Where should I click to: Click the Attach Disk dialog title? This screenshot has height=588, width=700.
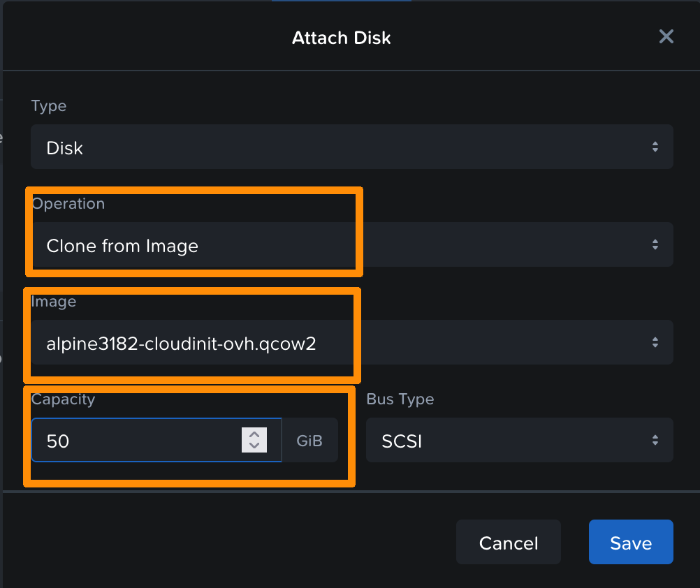coord(341,38)
